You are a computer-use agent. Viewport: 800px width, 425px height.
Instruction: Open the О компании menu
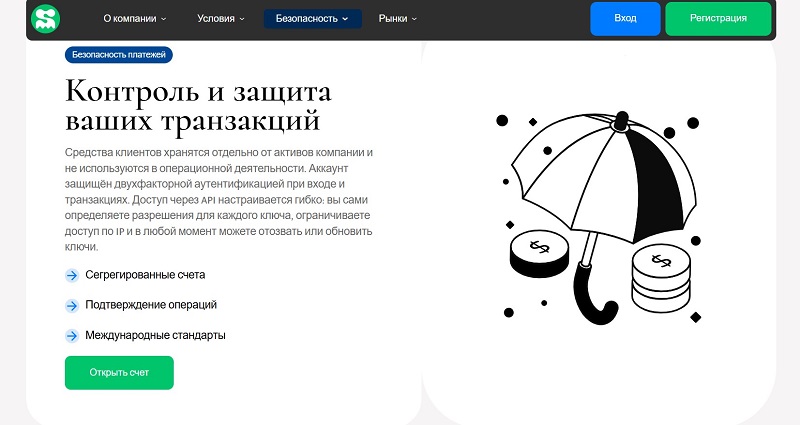135,18
